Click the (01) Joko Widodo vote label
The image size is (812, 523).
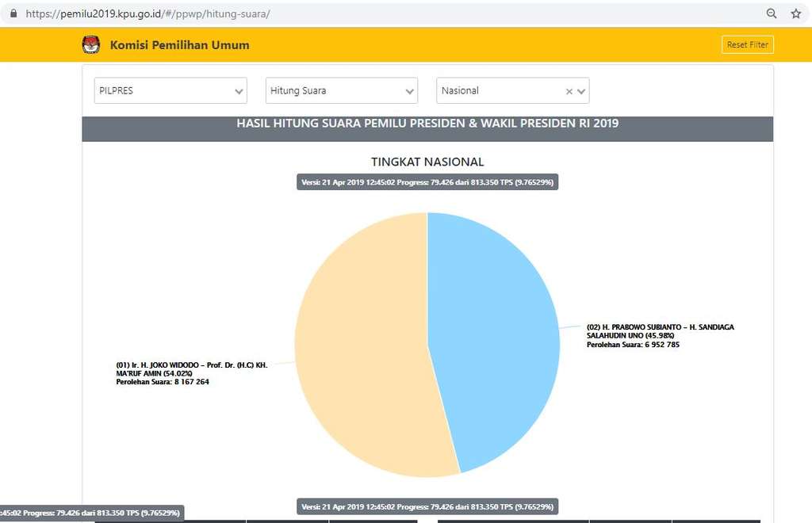point(191,373)
